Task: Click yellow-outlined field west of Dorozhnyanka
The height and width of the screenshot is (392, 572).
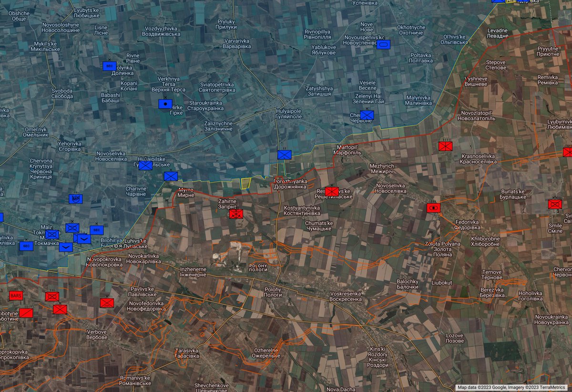Action: tap(246, 183)
